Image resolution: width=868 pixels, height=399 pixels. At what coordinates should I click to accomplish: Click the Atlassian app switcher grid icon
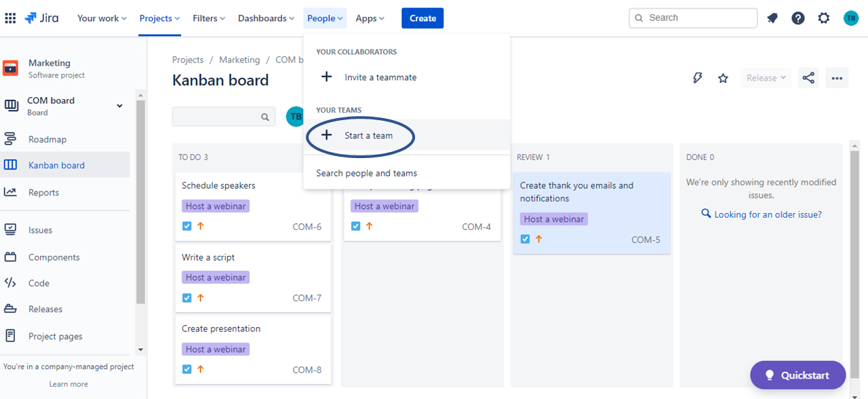click(x=10, y=18)
